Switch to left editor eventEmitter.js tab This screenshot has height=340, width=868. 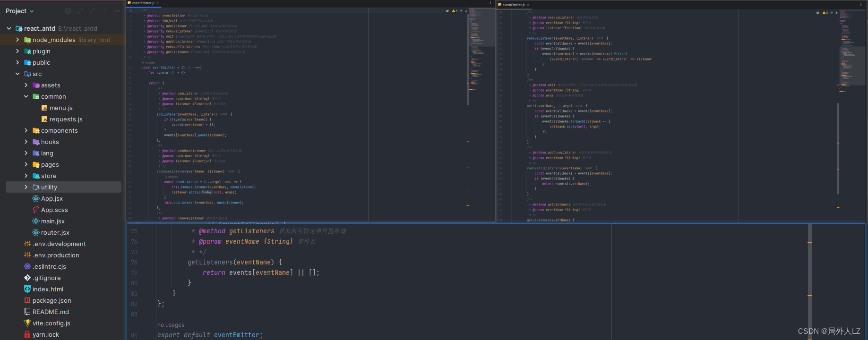[143, 3]
